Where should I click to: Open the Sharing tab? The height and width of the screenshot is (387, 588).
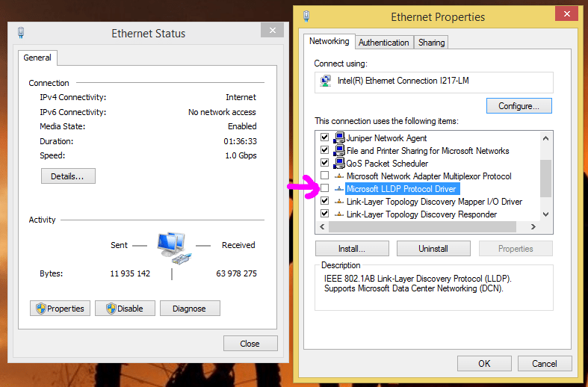(431, 43)
